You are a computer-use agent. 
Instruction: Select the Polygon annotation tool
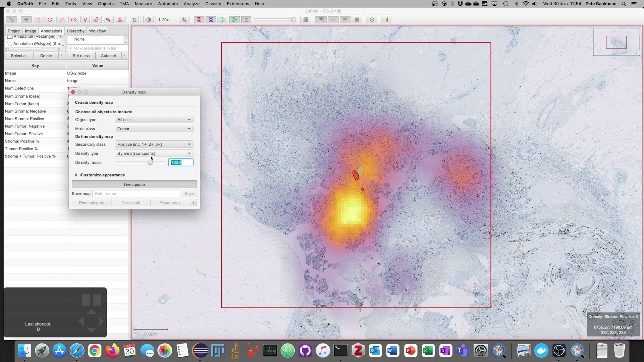(74, 20)
